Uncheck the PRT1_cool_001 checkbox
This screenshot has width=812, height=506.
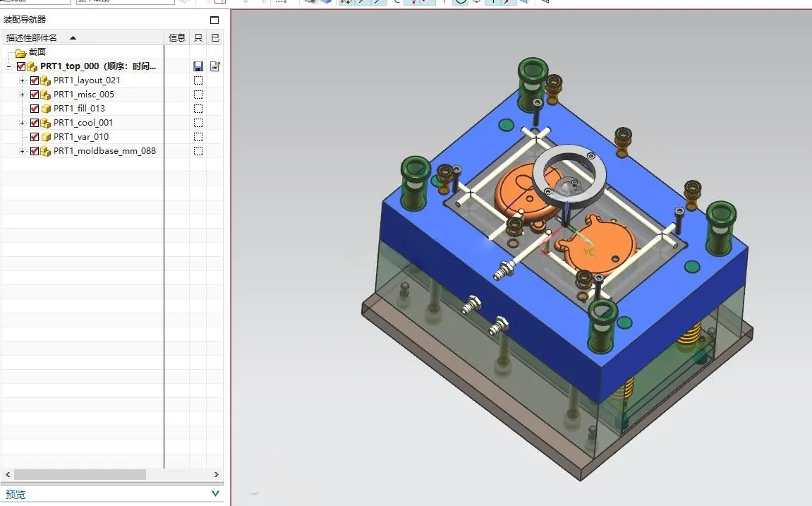tap(34, 123)
